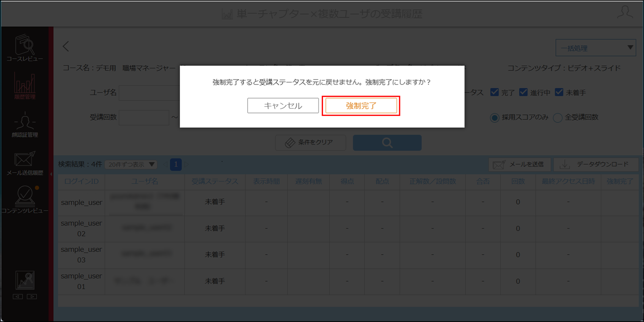This screenshot has height=322, width=644.
Task: Sort by the ログインID column header
Action: pos(81,182)
